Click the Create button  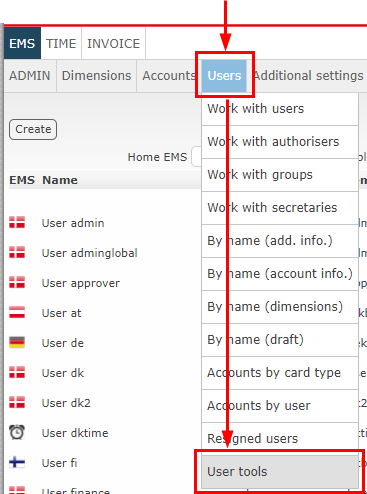[33, 129]
